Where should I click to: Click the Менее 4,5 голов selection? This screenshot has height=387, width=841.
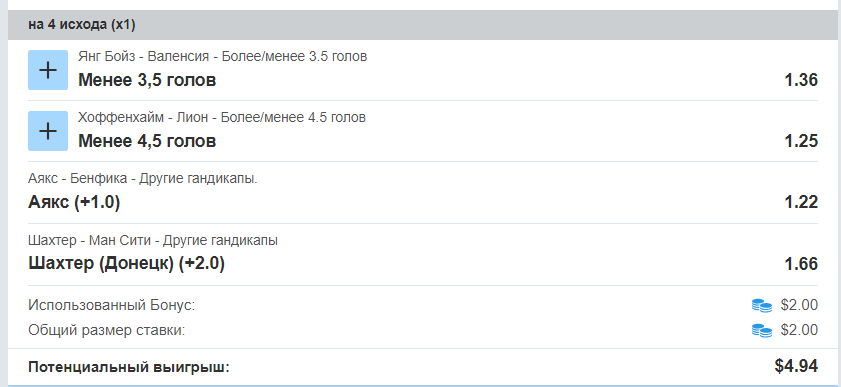coord(147,141)
